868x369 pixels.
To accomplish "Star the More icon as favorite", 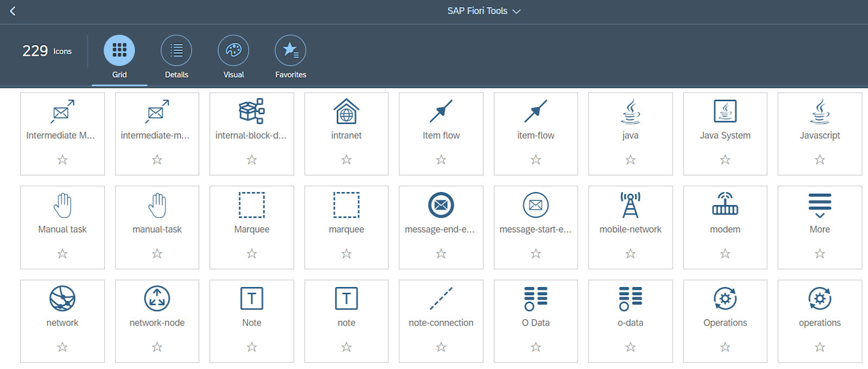I will tap(820, 253).
